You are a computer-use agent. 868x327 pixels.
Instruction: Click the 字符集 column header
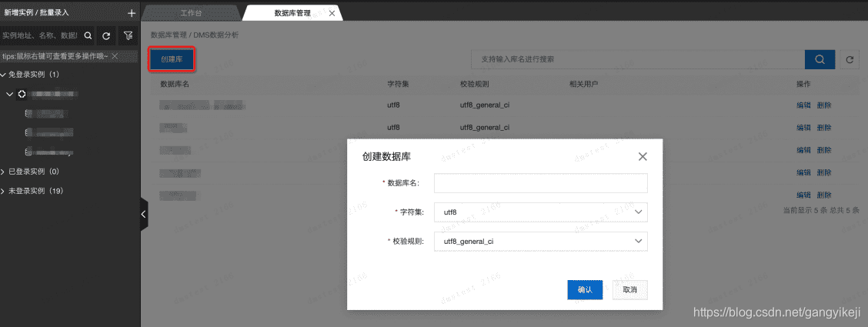pyautogui.click(x=398, y=84)
